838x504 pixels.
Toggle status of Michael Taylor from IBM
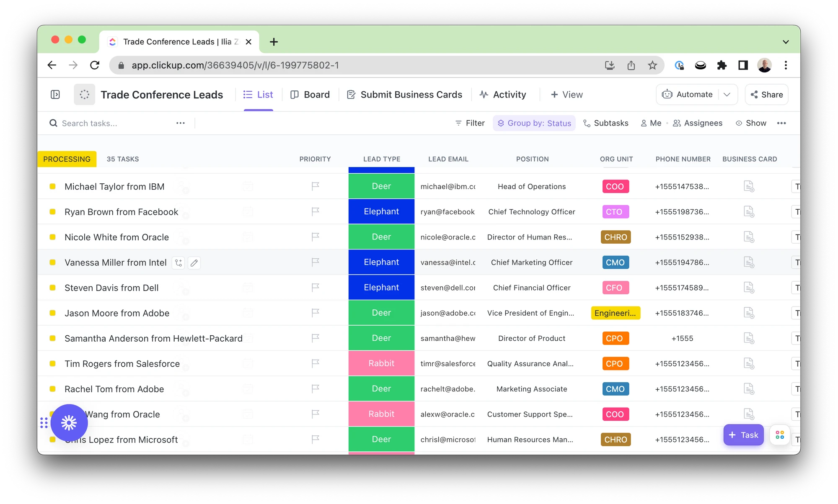[x=52, y=186]
